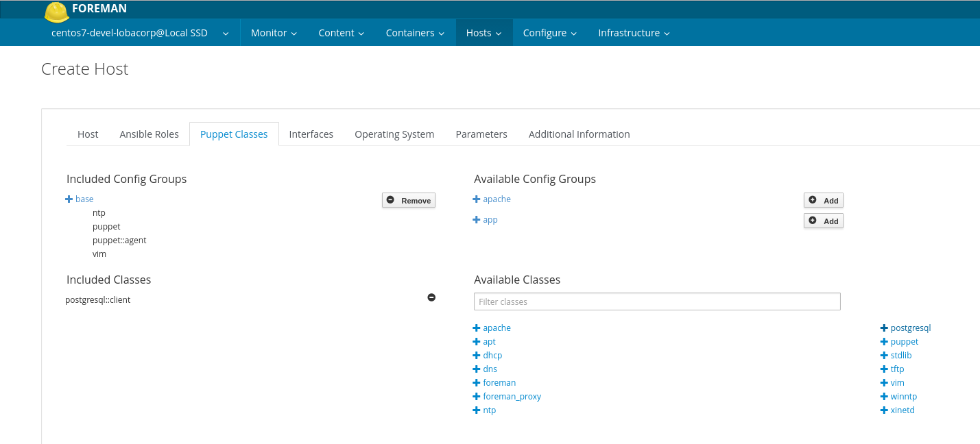Expand the foreman_proxy class link
Screen dimensions: 980x444
[x=512, y=397]
